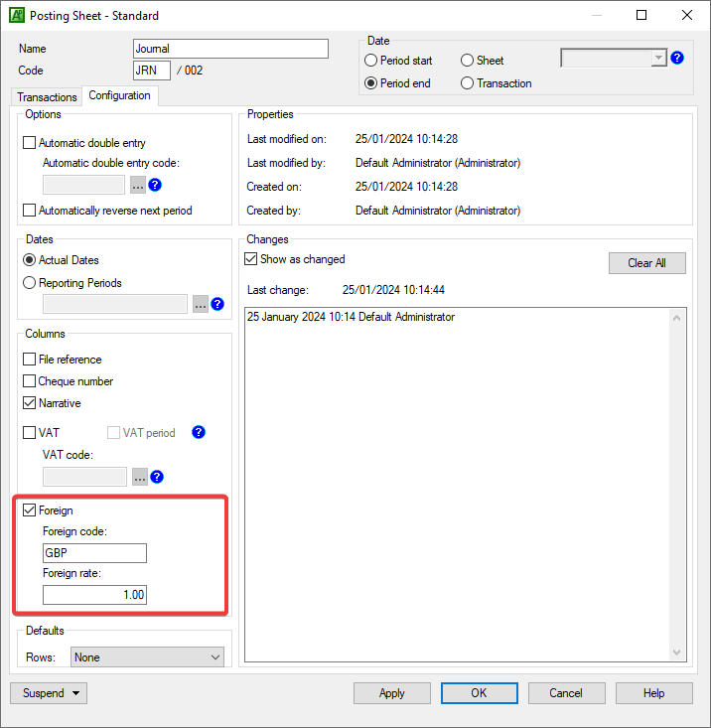Select the Reporting Periods radio option
The height and width of the screenshot is (728, 711).
coord(29,283)
